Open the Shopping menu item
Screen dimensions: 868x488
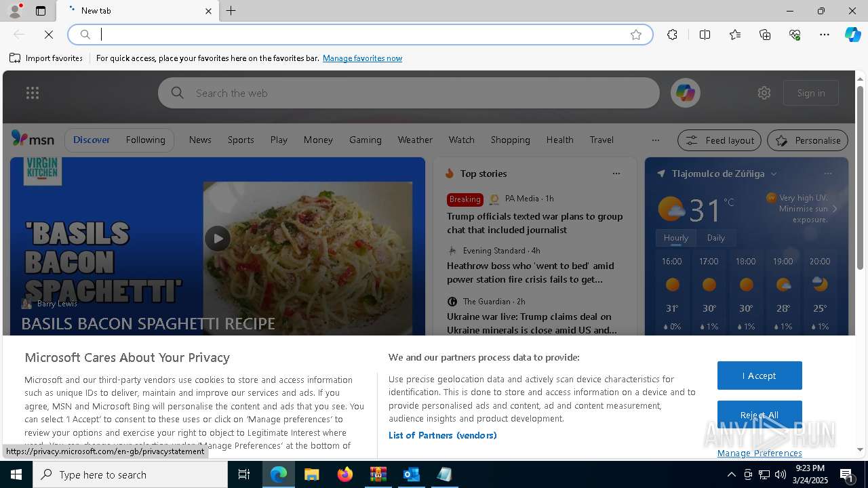click(x=511, y=140)
